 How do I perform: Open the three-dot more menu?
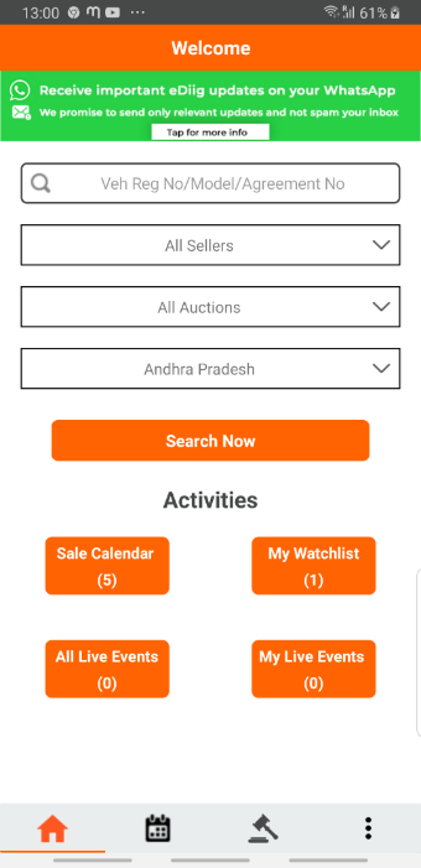[368, 828]
